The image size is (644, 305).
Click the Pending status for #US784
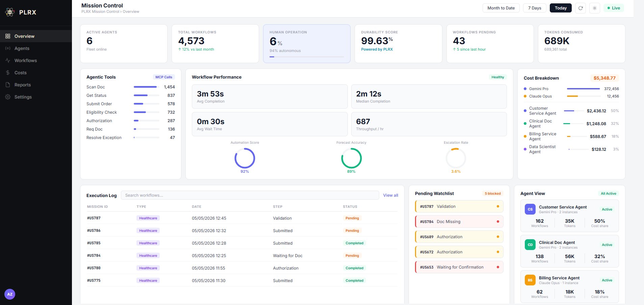pos(352,255)
